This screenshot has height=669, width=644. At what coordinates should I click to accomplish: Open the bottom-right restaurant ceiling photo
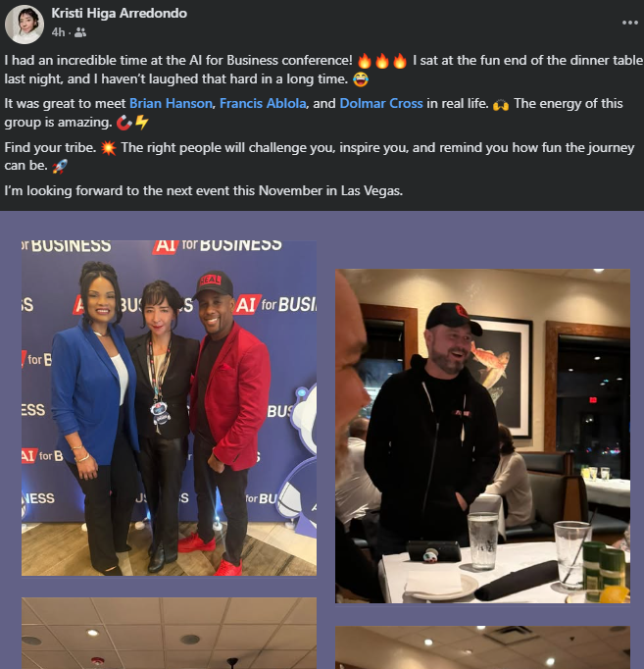[x=482, y=647]
